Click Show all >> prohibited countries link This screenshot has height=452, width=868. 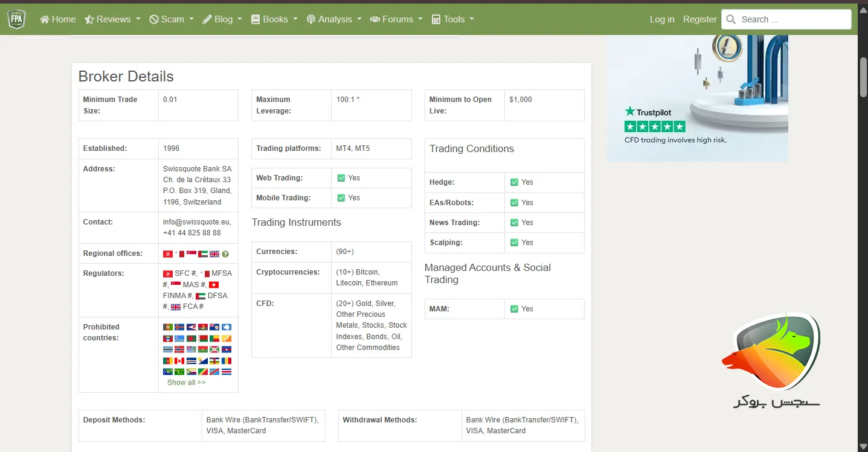[x=186, y=383]
